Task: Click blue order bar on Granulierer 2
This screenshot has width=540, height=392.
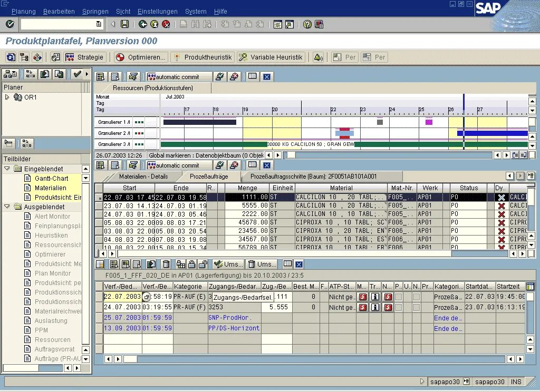Action: tap(493, 133)
